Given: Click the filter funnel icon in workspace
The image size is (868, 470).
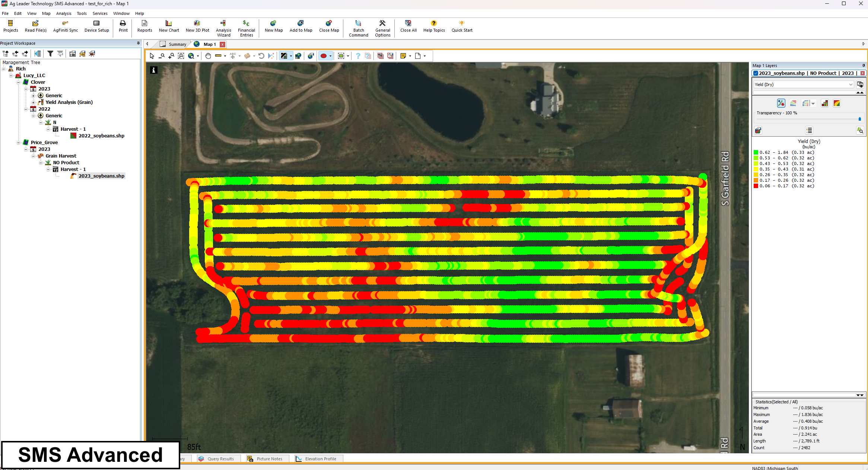Looking at the screenshot, I should click(x=50, y=54).
